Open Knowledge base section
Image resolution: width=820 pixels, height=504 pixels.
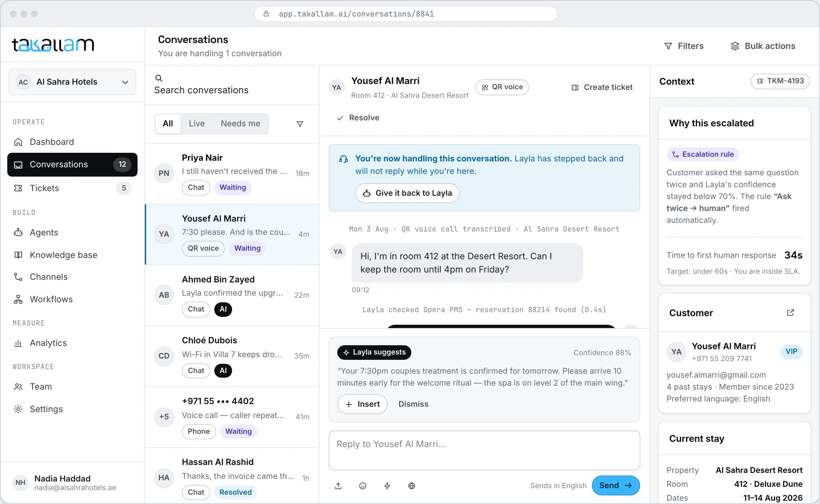point(72,255)
